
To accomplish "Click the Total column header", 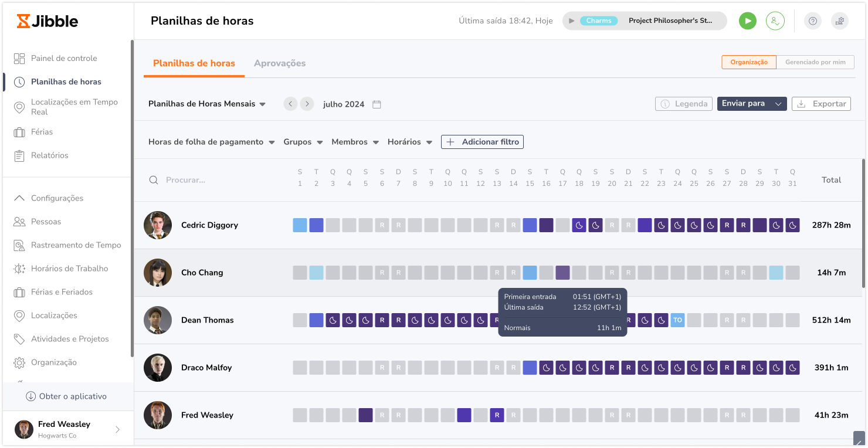I will [x=831, y=180].
